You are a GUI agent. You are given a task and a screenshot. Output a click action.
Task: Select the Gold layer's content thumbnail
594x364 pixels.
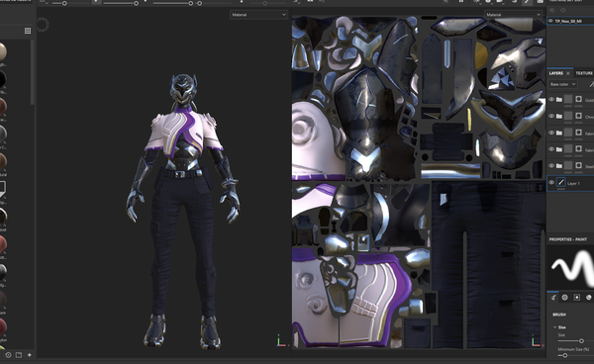tap(568, 100)
